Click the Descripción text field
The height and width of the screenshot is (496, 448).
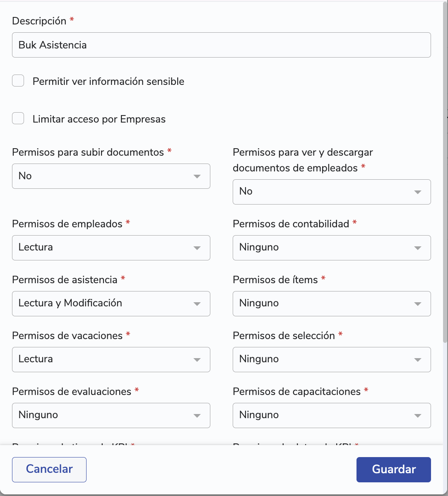pos(222,45)
